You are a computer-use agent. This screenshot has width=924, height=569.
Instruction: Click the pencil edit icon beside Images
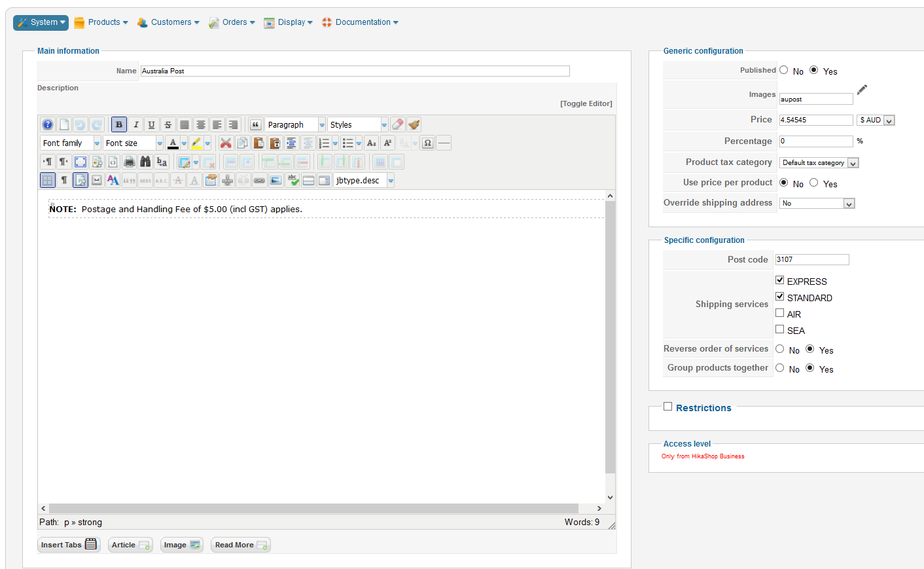click(862, 90)
